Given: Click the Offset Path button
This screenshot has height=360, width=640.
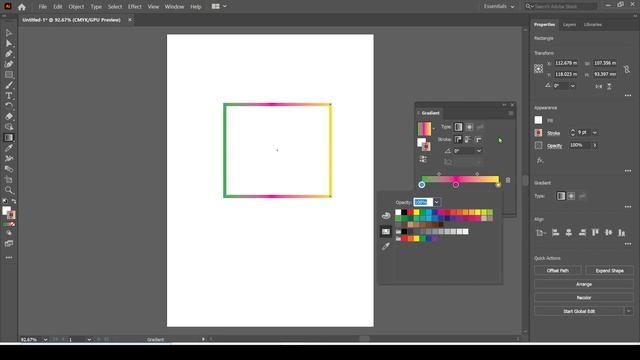Looking at the screenshot, I should pos(558,271).
